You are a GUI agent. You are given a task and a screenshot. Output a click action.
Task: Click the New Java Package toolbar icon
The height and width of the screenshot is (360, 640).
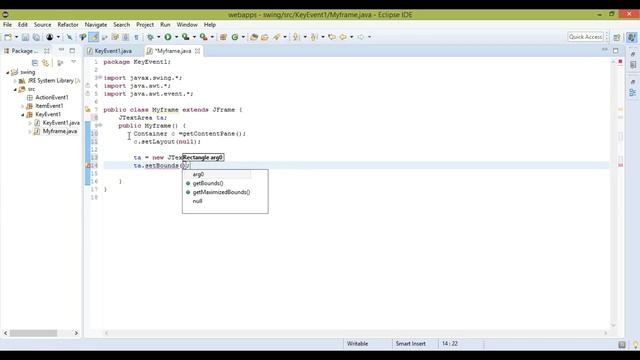click(x=223, y=37)
